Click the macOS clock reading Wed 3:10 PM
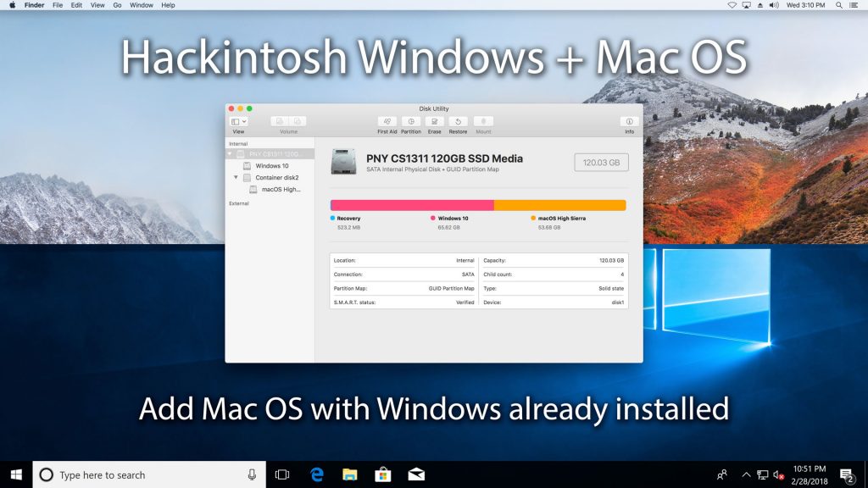Image resolution: width=868 pixels, height=488 pixels. point(805,5)
